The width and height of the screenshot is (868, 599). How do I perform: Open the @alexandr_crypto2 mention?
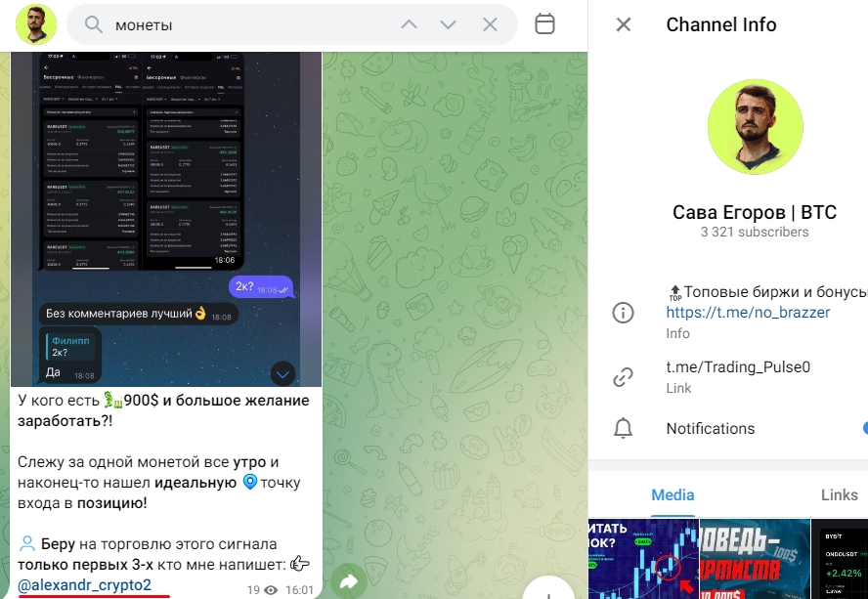84,585
